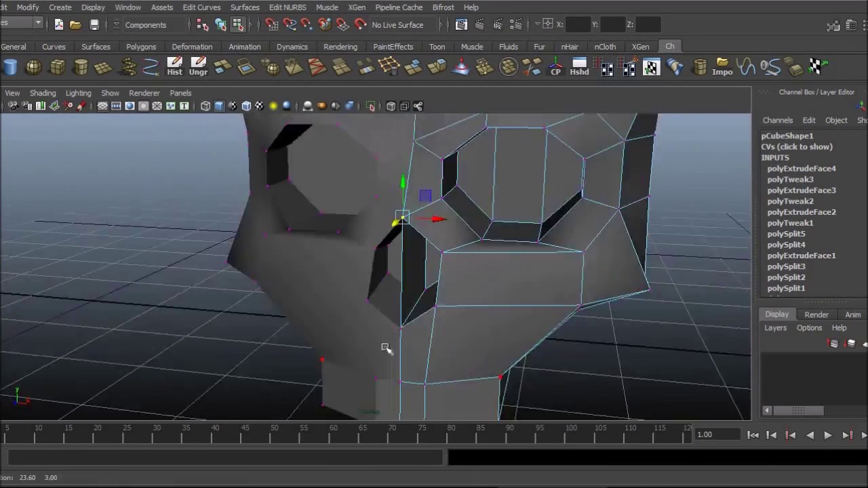
Task: Switch to the Render layer tab
Action: [816, 314]
